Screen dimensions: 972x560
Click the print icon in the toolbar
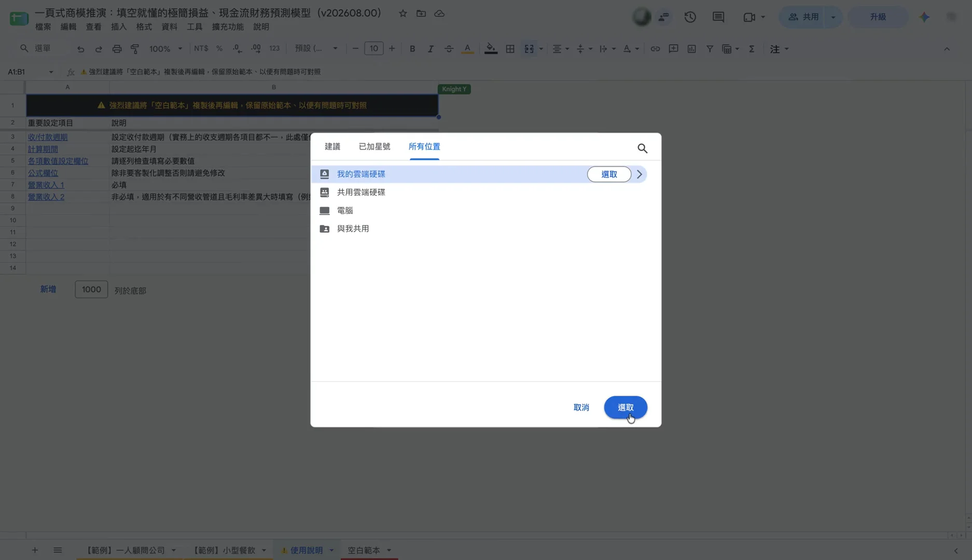point(117,49)
